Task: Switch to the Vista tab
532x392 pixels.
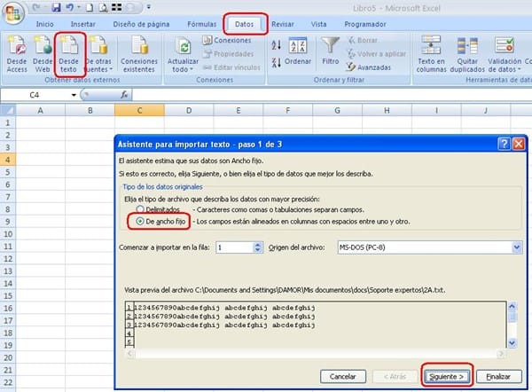Action: click(318, 24)
